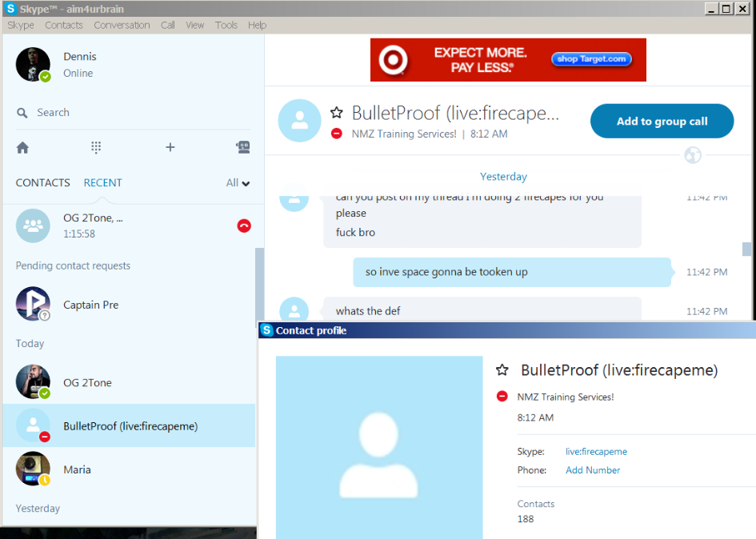This screenshot has width=756, height=539.
Task: Open the Call menu
Action: point(168,25)
